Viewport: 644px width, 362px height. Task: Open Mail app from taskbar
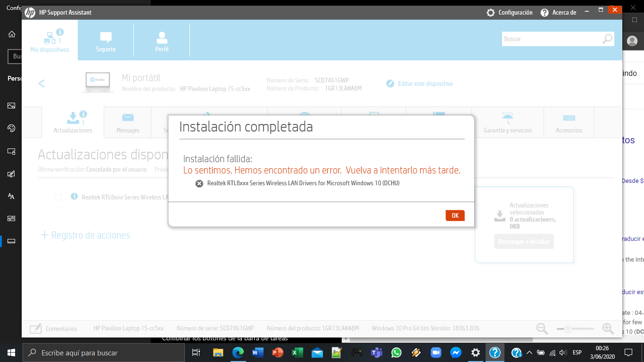[317, 352]
